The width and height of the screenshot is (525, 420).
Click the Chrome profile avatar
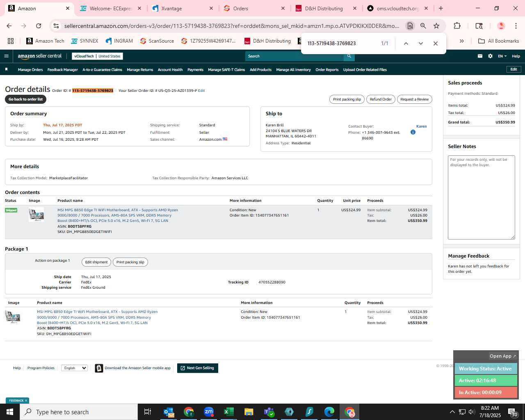[501, 26]
